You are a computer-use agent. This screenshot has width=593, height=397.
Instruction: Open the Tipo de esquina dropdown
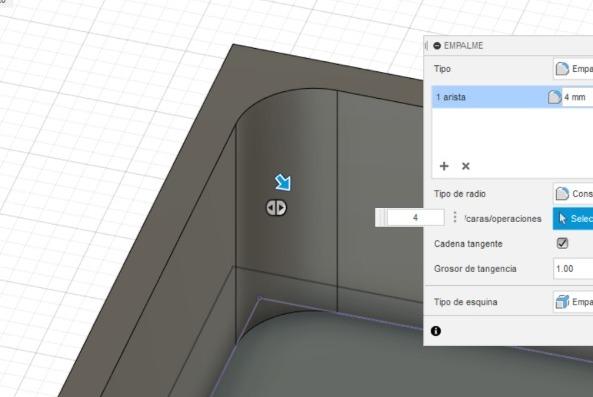point(573,302)
